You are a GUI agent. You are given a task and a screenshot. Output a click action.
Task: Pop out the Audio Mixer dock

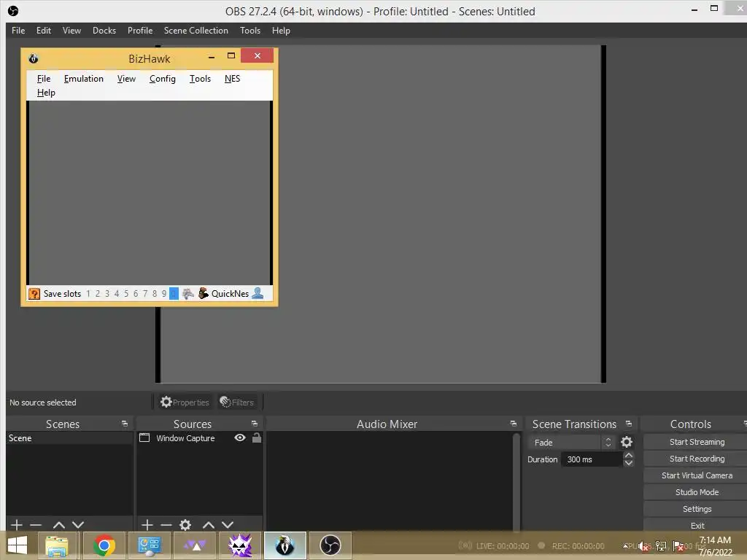click(x=513, y=424)
